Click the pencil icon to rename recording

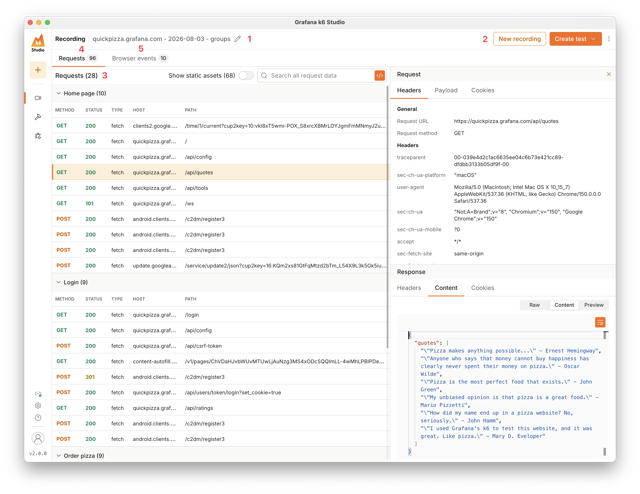click(238, 39)
